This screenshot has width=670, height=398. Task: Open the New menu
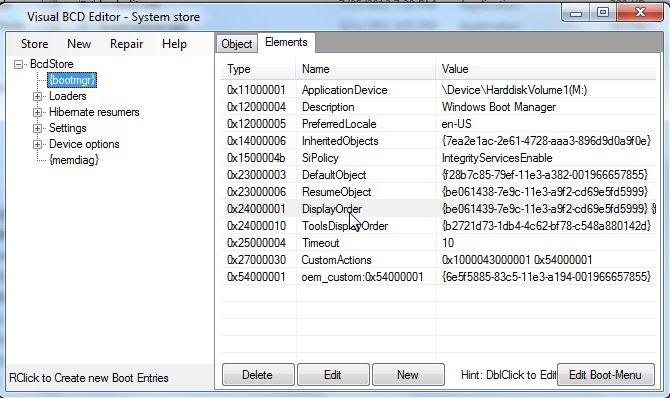coord(79,44)
